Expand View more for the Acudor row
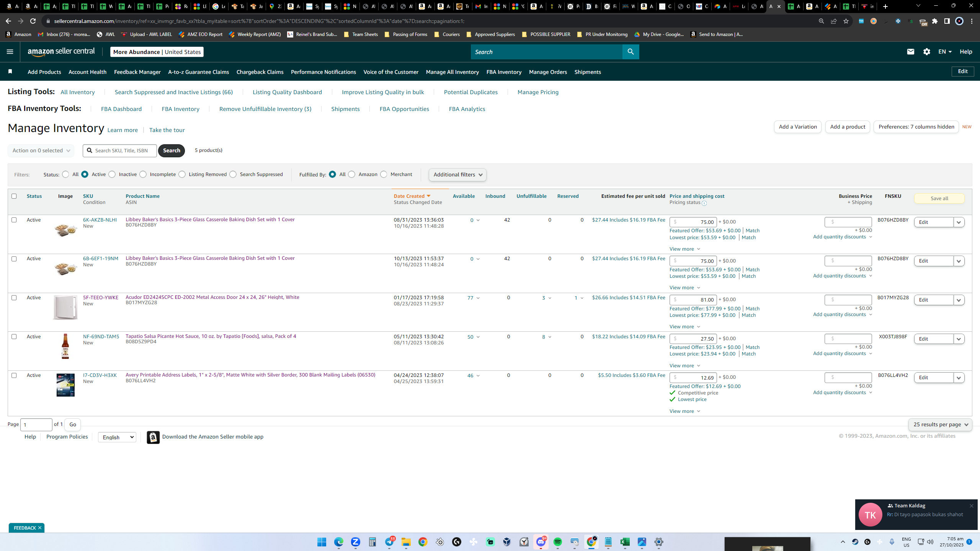The image size is (980, 551). [684, 326]
